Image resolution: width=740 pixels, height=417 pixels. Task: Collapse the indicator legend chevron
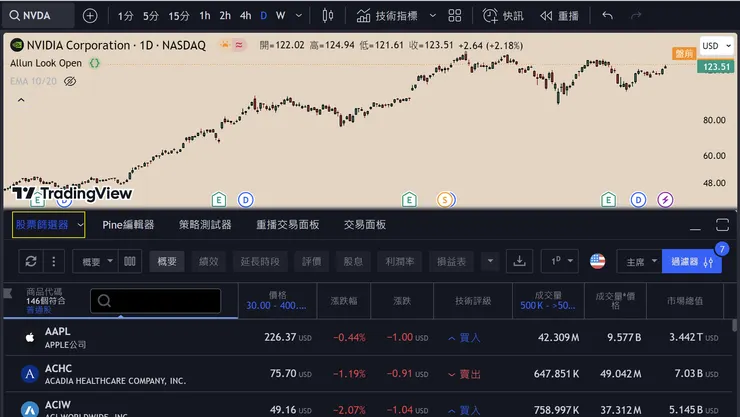pyautogui.click(x=21, y=100)
